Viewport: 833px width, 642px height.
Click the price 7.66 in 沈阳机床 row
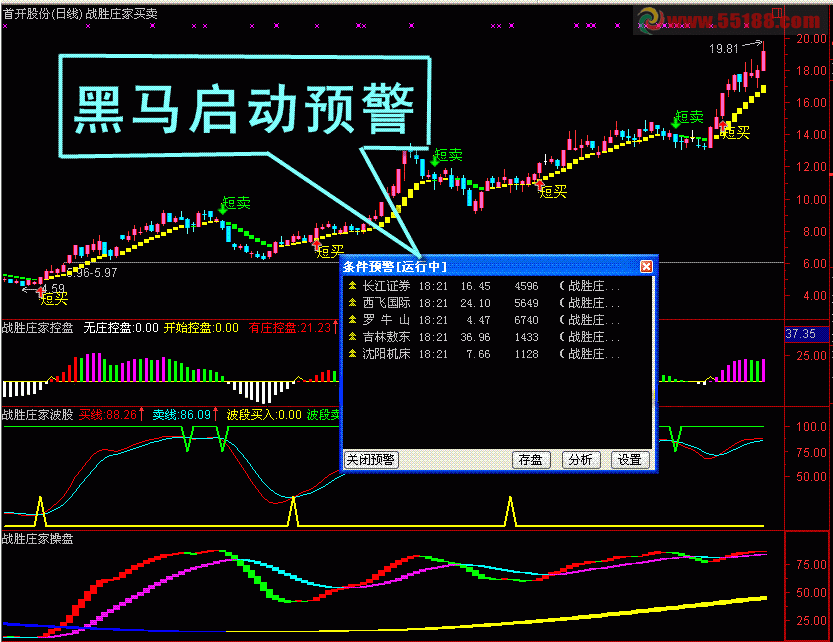coord(478,354)
